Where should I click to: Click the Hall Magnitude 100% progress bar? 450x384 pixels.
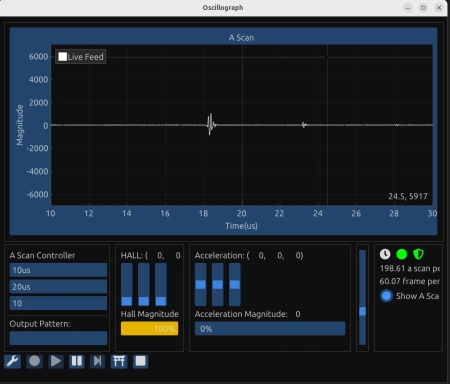click(149, 329)
